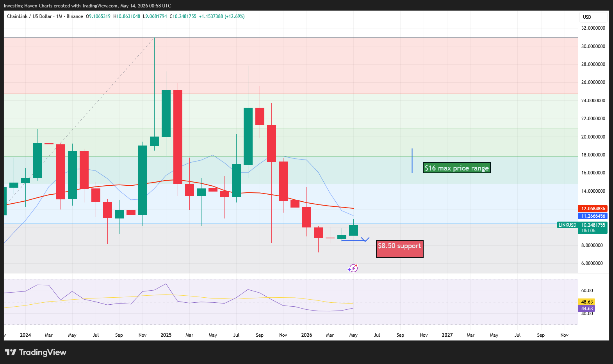Click the $16 max price range label
Screen dimensions: 613x364
pyautogui.click(x=457, y=168)
